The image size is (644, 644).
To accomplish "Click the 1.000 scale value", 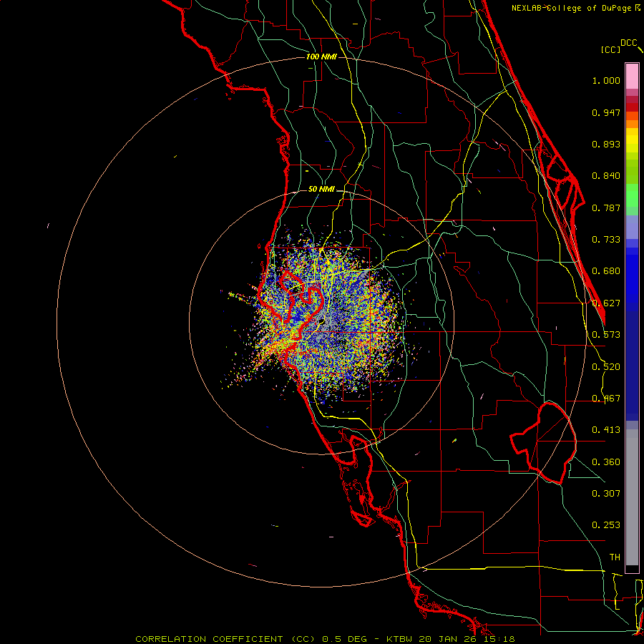I will (x=606, y=80).
